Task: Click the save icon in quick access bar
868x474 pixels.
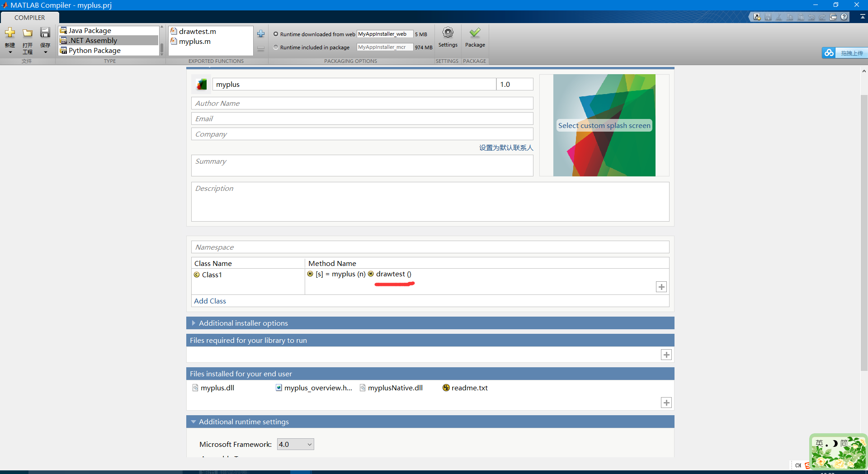Action: point(768,17)
